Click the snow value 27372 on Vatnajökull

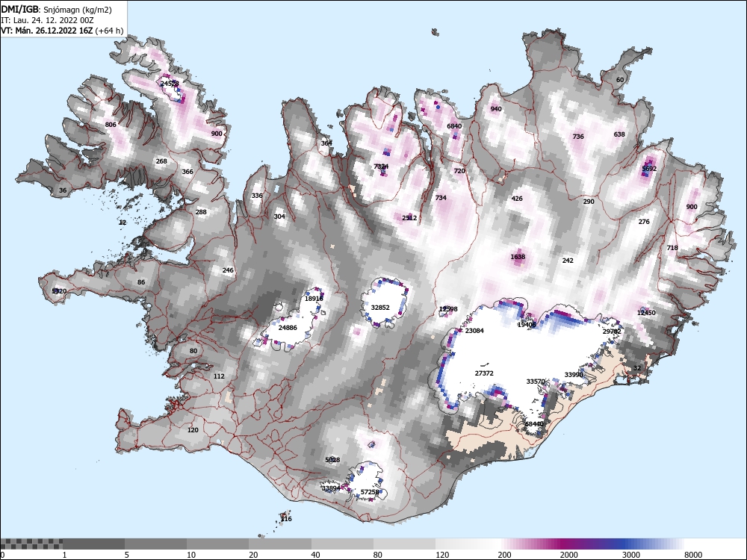click(x=484, y=374)
